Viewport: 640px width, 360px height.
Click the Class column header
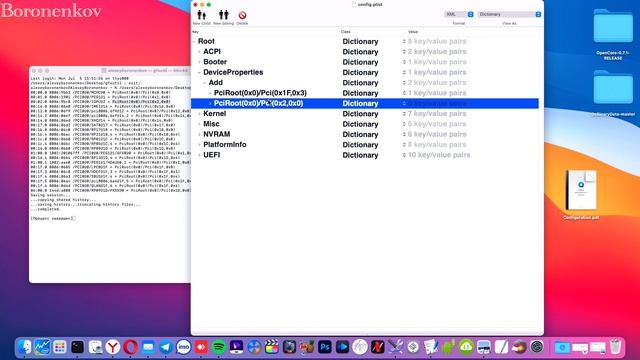(346, 31)
